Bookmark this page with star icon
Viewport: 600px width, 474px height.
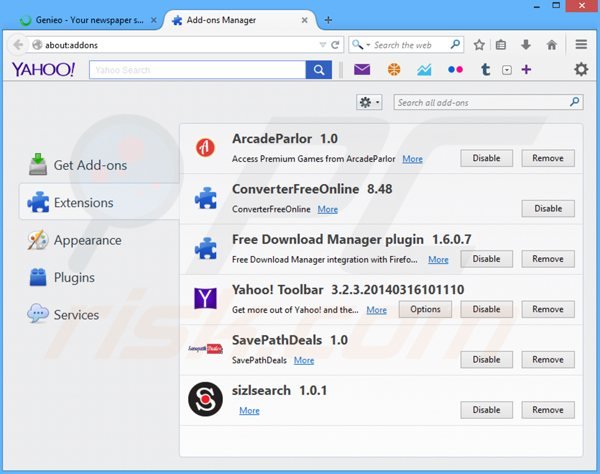[x=479, y=44]
